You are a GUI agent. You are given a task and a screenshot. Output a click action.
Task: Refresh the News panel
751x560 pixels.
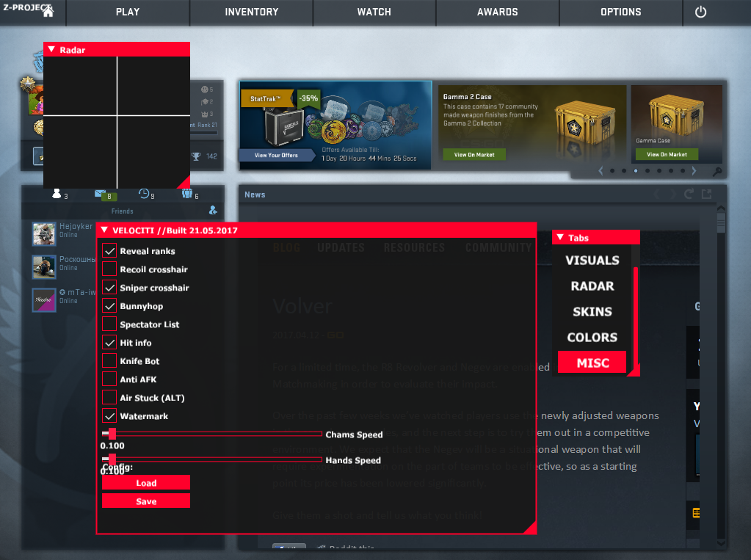689,194
